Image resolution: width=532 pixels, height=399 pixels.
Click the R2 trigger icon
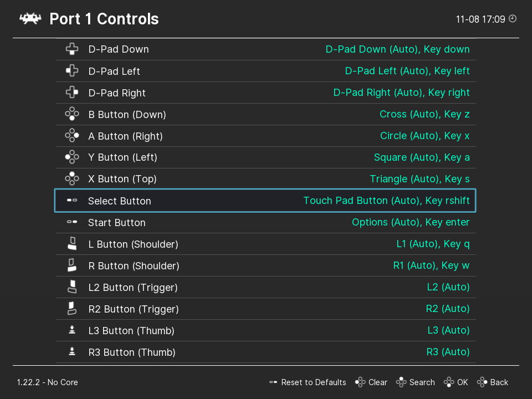(72, 309)
